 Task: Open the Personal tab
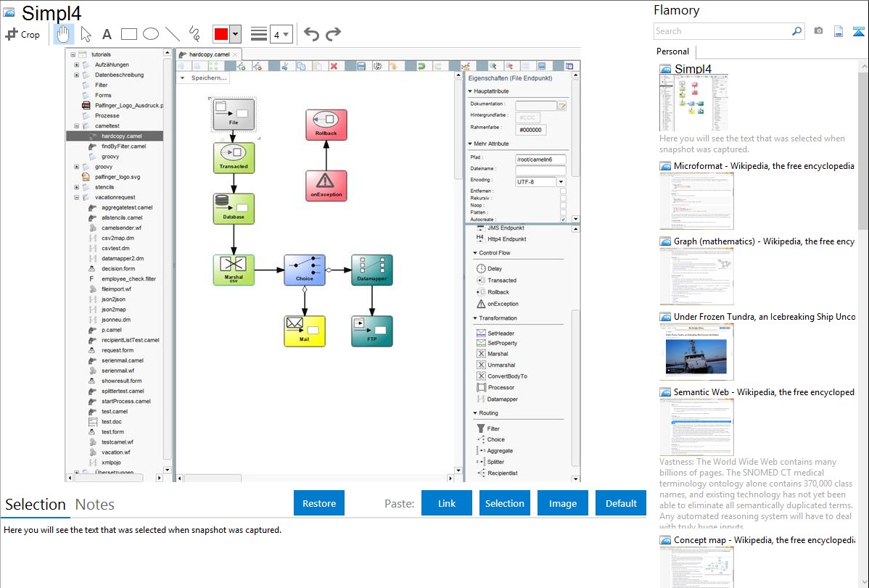click(x=672, y=51)
